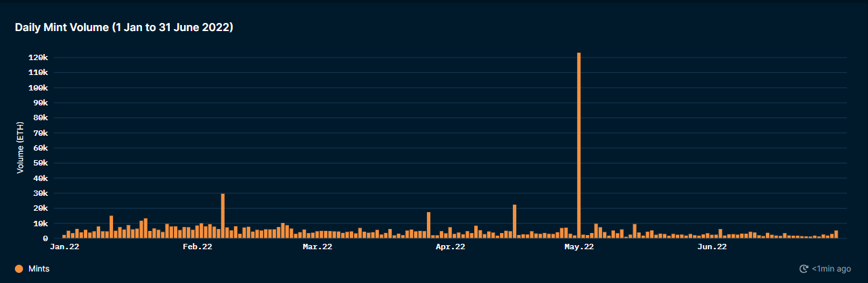This screenshot has width=868, height=283.
Task: Select the Feb.22 x-axis label
Action: pos(198,247)
